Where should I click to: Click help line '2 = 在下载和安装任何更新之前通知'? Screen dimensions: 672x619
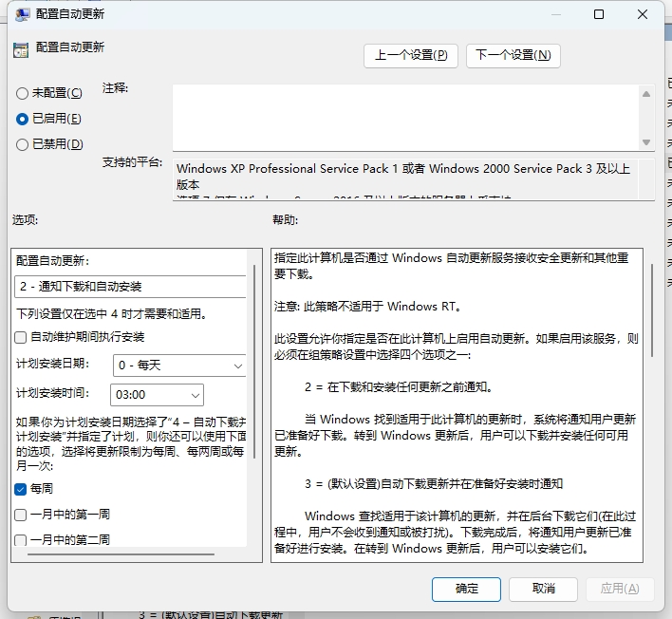[399, 387]
